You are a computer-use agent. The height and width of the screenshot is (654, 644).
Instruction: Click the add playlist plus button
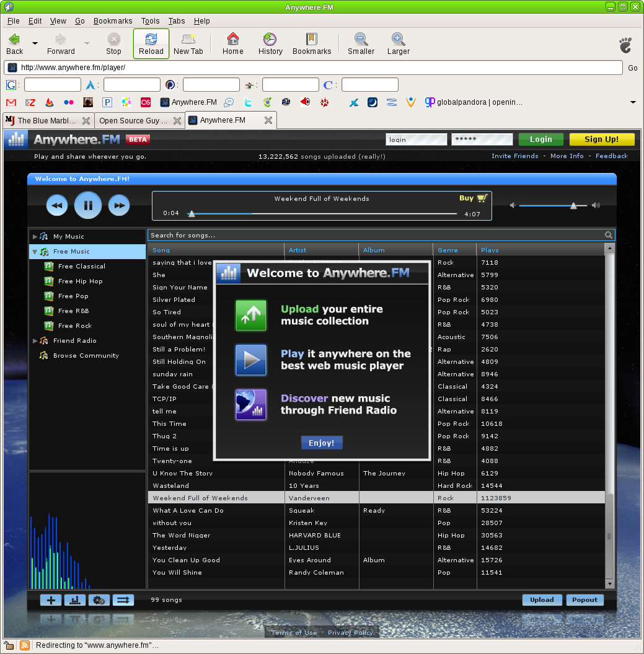(51, 599)
